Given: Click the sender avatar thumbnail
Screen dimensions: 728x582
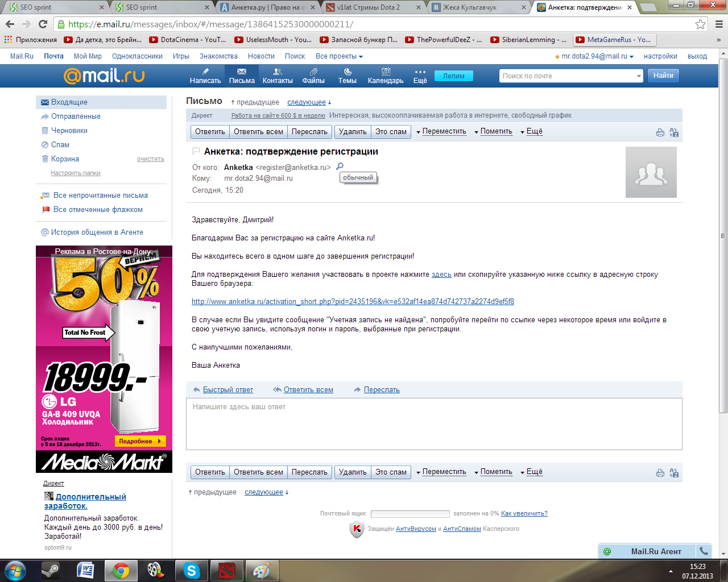Looking at the screenshot, I should [x=651, y=172].
